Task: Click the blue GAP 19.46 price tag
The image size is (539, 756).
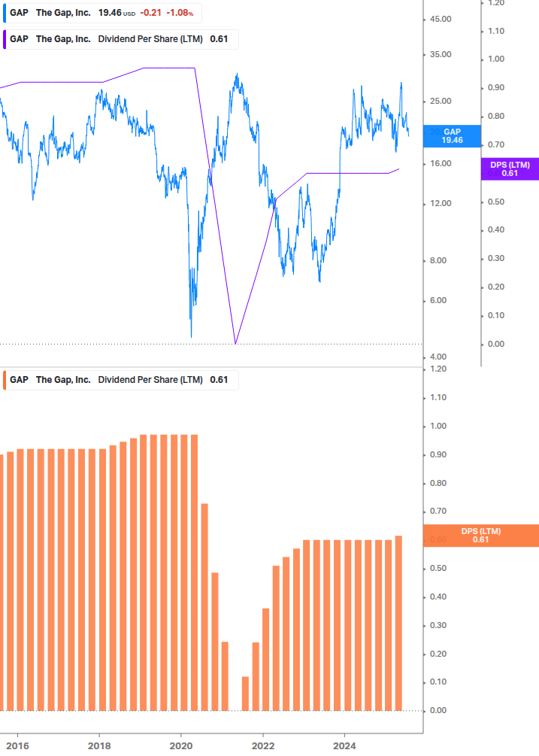Action: 452,136
